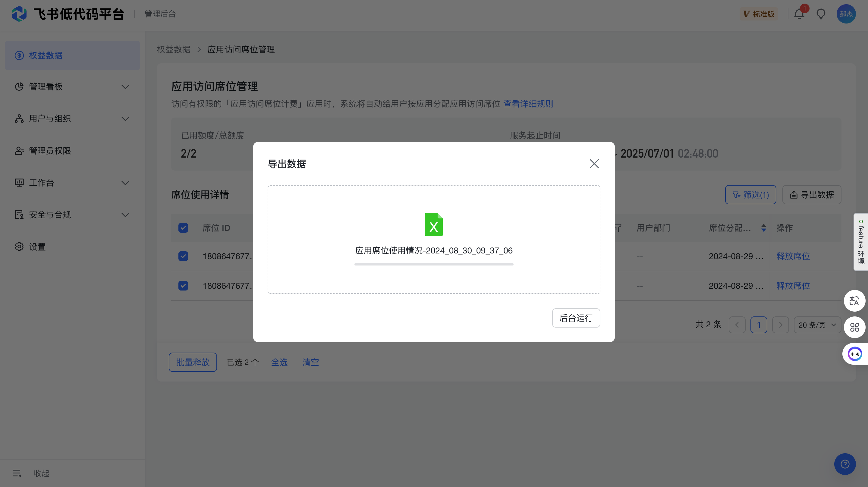Click export filename 应用席位使用情况-2024_08_30_09_37_06
Viewport: 868px width, 487px height.
click(x=434, y=250)
